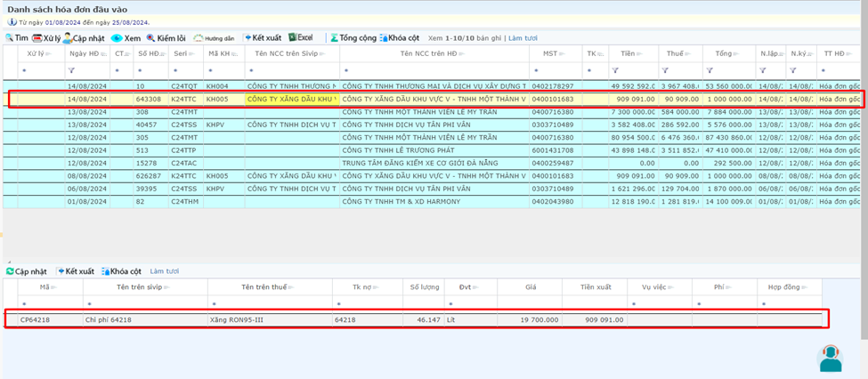Open the Ngày HĐ column filter funnel
The height and width of the screenshot is (379, 868).
[72, 69]
